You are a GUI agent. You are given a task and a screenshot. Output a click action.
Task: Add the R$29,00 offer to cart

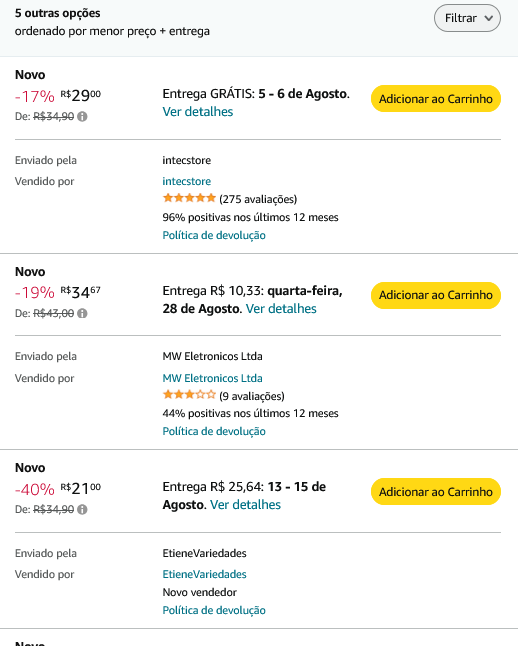(436, 99)
